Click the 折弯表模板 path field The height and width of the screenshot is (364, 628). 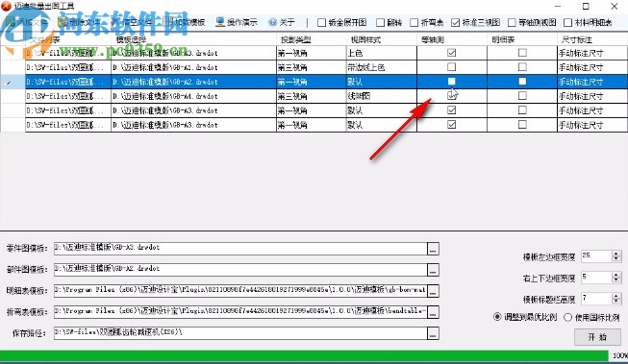[240, 312]
